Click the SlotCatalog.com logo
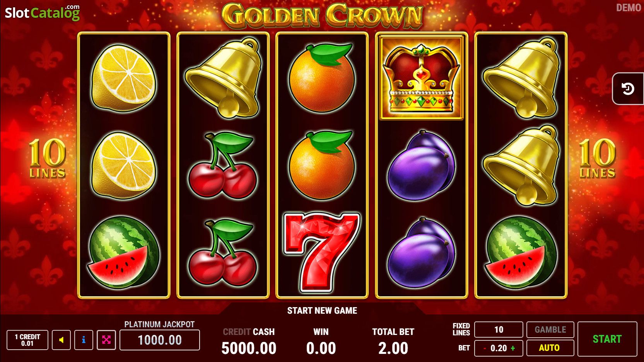Image resolution: width=644 pixels, height=362 pixels. 43,12
